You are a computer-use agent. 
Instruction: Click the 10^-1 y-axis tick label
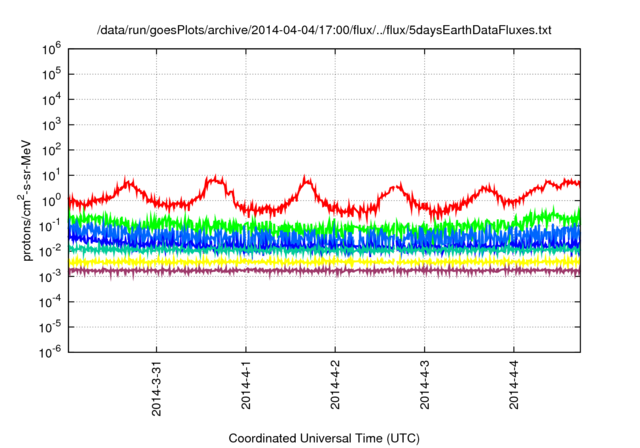(x=50, y=226)
